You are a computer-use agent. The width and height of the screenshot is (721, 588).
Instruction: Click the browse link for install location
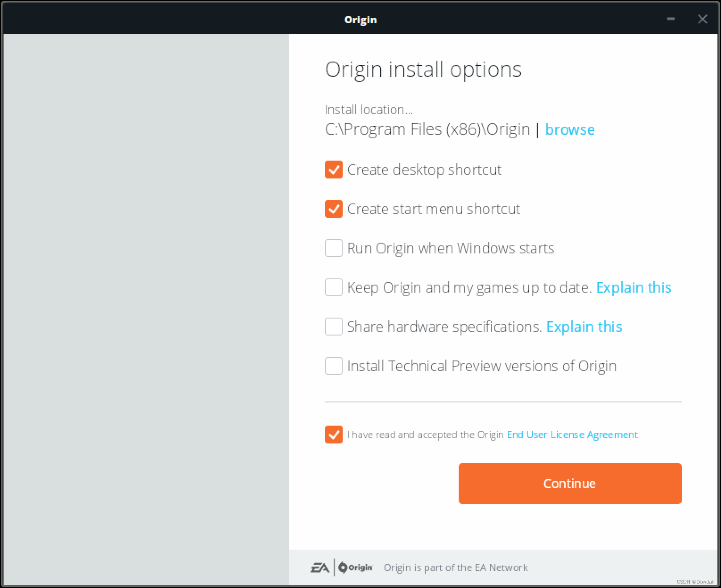tap(570, 129)
